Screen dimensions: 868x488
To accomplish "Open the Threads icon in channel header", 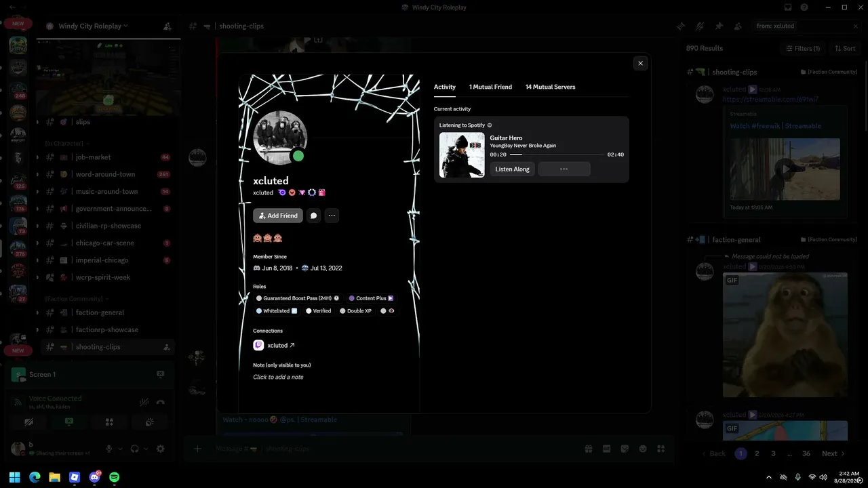I will 681,26.
